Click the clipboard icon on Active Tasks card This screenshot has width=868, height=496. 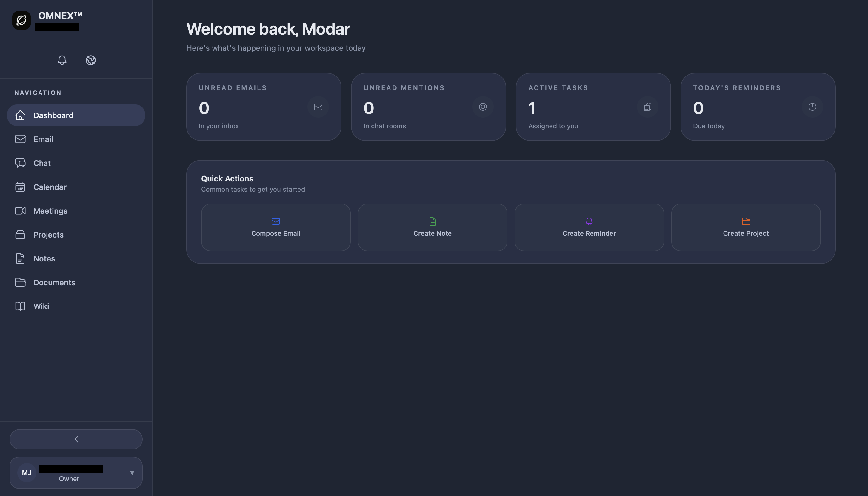647,107
